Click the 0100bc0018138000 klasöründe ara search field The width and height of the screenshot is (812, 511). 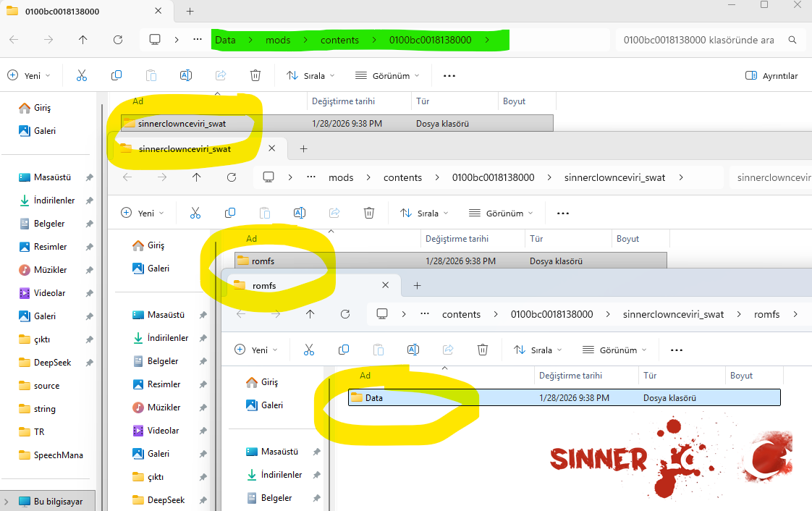[698, 40]
